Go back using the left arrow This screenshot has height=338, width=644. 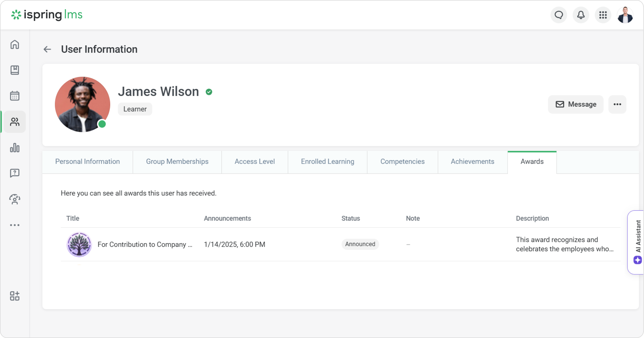click(x=47, y=49)
